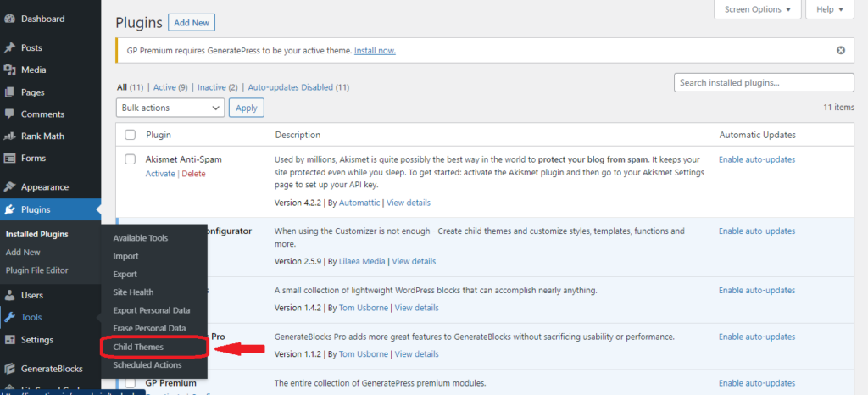
Task: Click the Add New button beside Plugins heading
Action: point(192,23)
